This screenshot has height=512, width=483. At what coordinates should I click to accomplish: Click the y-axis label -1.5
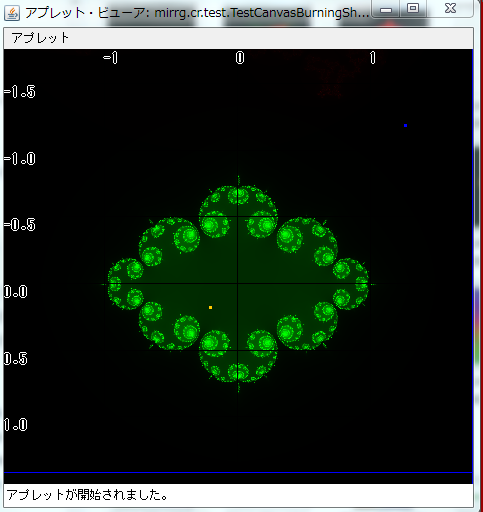[19, 92]
